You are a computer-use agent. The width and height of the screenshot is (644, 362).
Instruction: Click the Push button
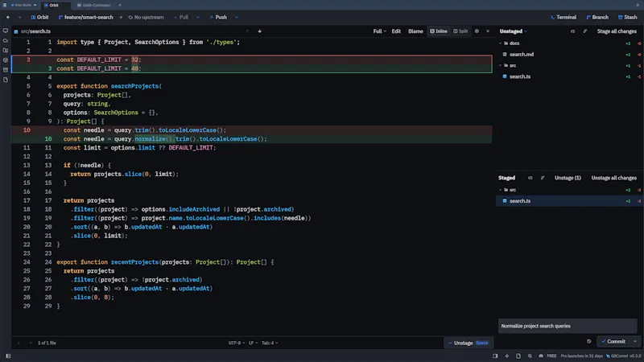218,17
